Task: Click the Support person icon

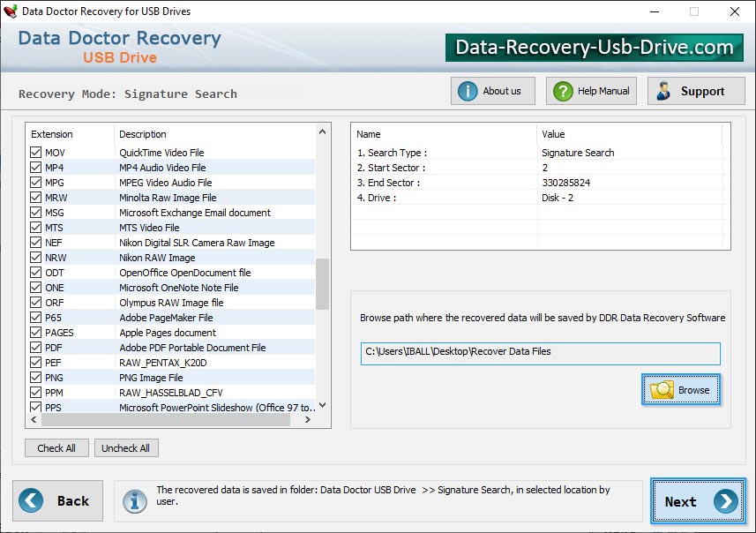Action: 664,91
